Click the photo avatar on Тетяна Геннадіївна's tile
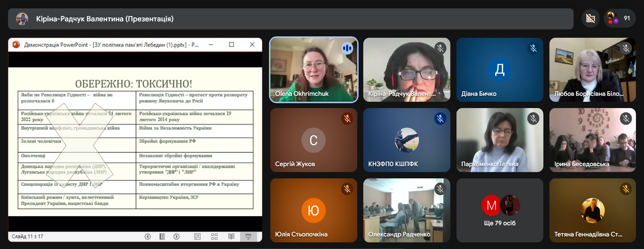Screen dimensions: 644x249 (x=593, y=210)
